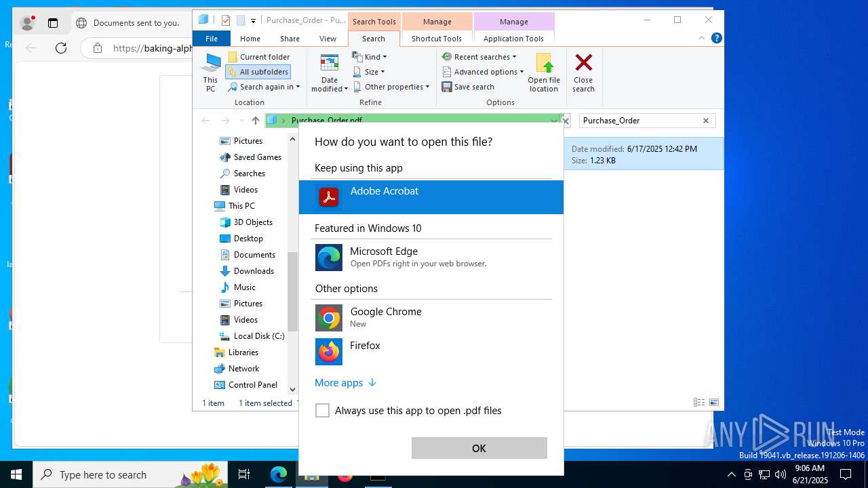Select Current folder search scope
Image resolution: width=868 pixels, height=488 pixels.
259,57
